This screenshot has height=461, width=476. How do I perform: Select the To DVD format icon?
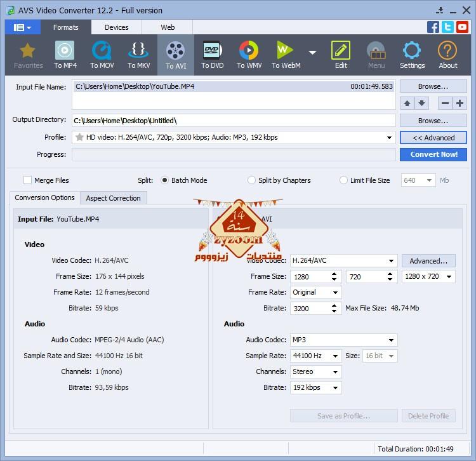click(x=212, y=55)
